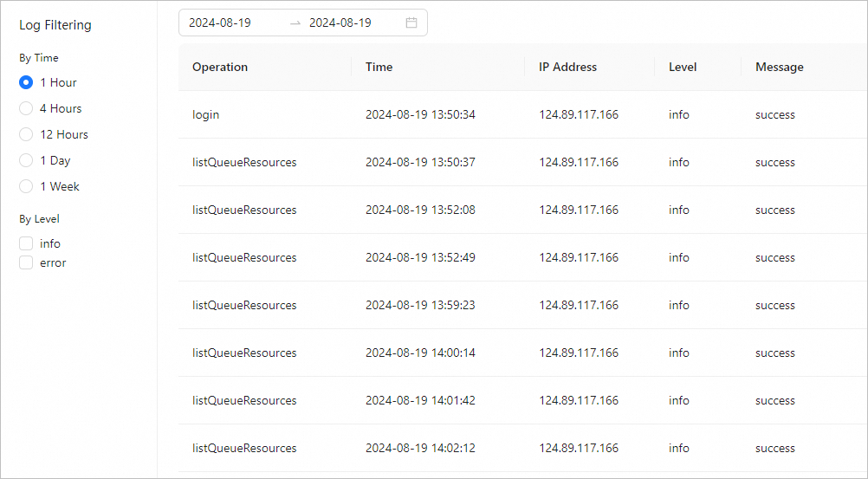Viewport: 868px width, 479px height.
Task: Click the info level in the login row
Action: (x=679, y=114)
